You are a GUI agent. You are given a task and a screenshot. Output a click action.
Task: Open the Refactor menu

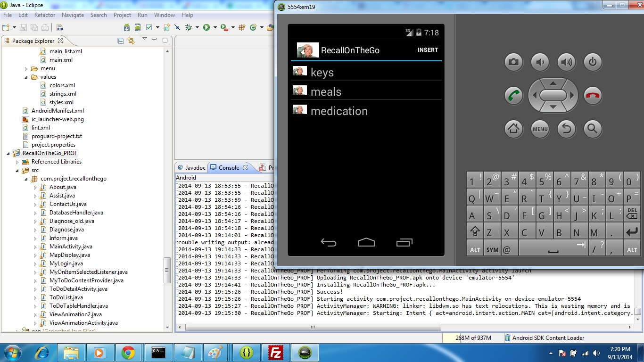click(45, 15)
